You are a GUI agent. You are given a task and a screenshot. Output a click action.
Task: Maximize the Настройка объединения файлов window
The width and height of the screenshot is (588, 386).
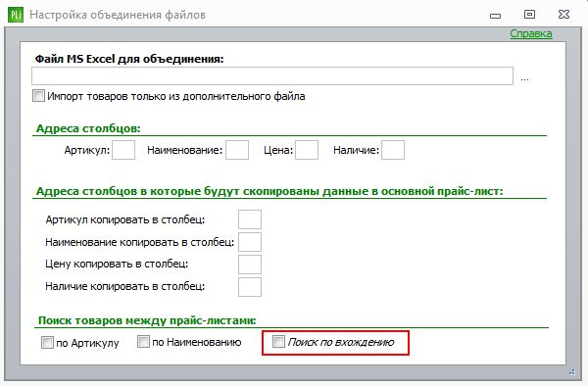(x=529, y=15)
